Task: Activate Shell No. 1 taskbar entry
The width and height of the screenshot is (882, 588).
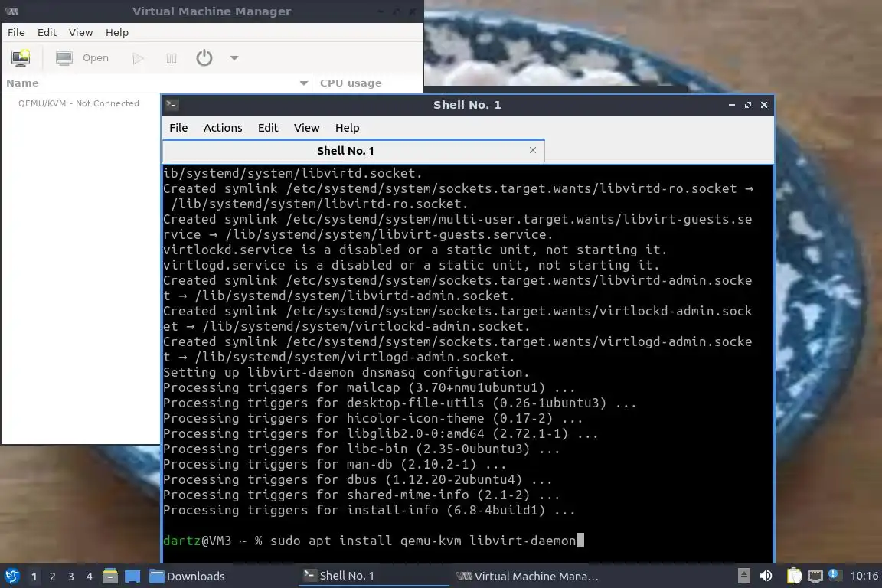Action: 374,576
